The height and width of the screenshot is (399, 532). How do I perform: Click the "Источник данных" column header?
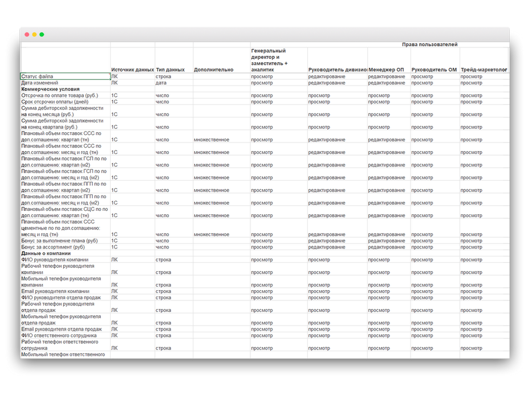[132, 70]
